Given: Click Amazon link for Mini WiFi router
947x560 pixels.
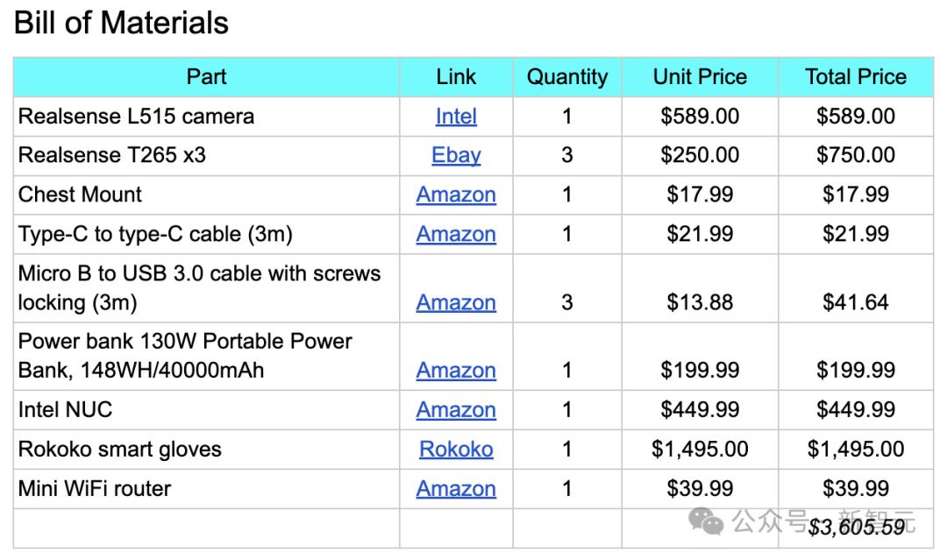Looking at the screenshot, I should click(456, 489).
